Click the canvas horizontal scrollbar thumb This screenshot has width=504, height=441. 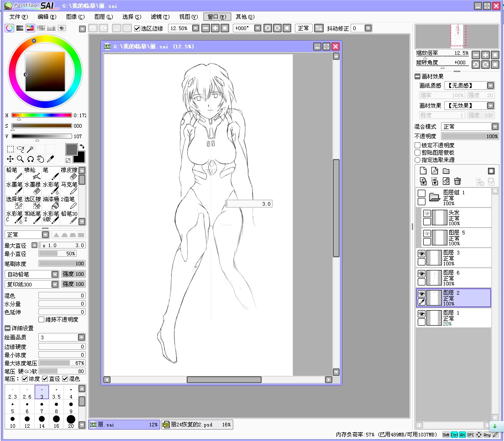(x=224, y=379)
